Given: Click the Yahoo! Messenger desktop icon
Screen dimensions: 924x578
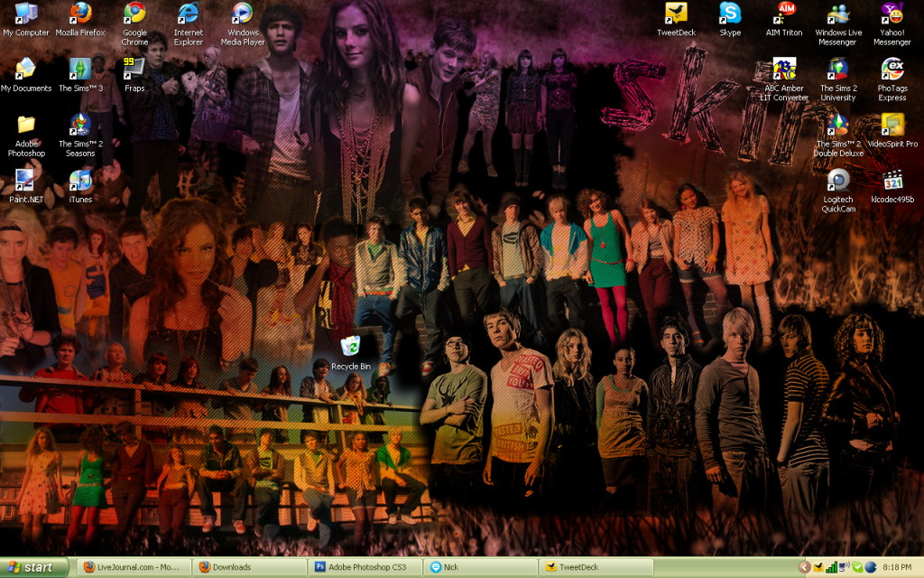Looking at the screenshot, I should click(892, 23).
